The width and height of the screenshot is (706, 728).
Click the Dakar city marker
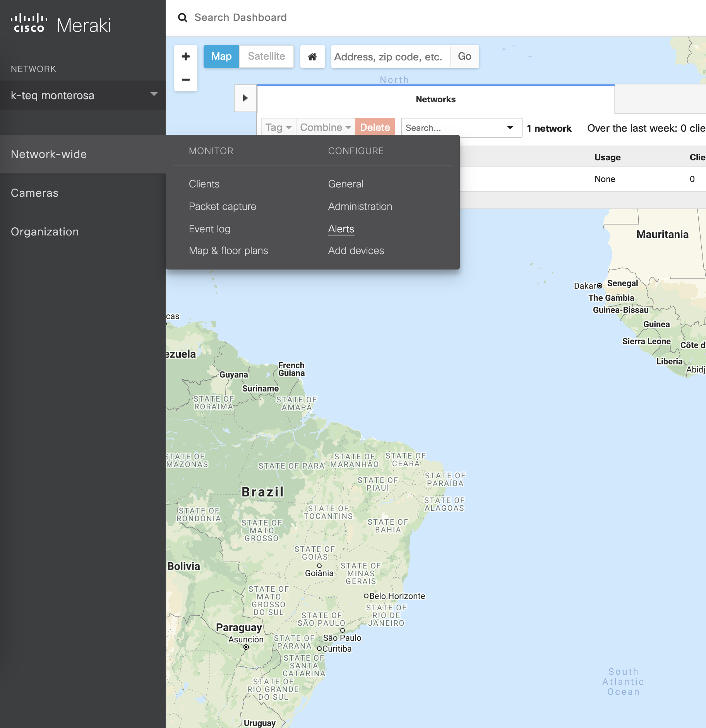point(600,286)
